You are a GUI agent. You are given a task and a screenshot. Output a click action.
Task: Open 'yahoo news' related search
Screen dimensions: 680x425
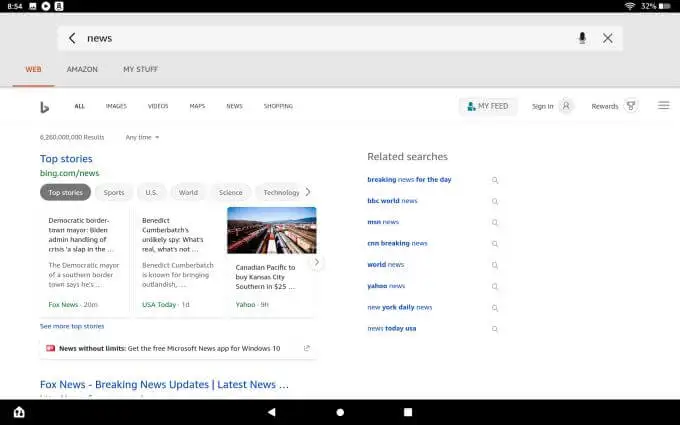pyautogui.click(x=386, y=286)
